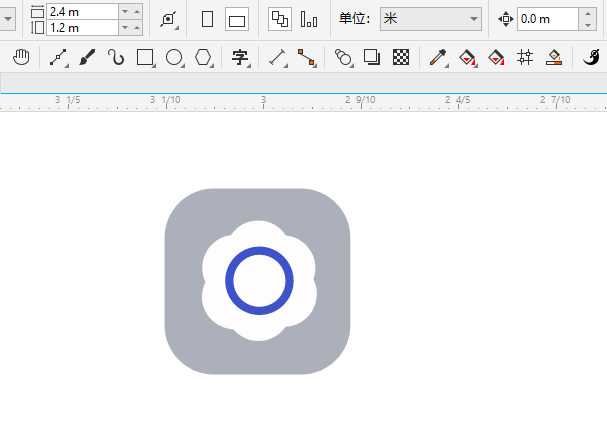Increase the nudge distance value

pos(588,14)
